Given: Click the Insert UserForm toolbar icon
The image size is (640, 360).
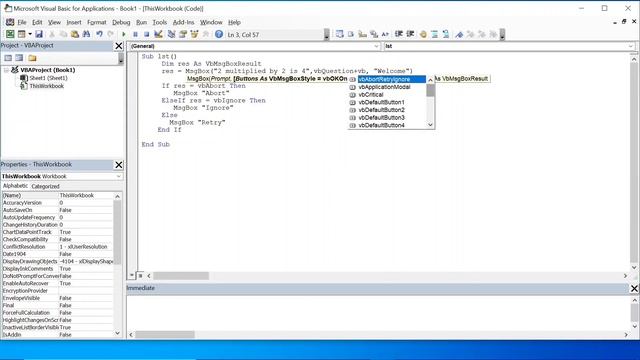Looking at the screenshot, I should 22,34.
